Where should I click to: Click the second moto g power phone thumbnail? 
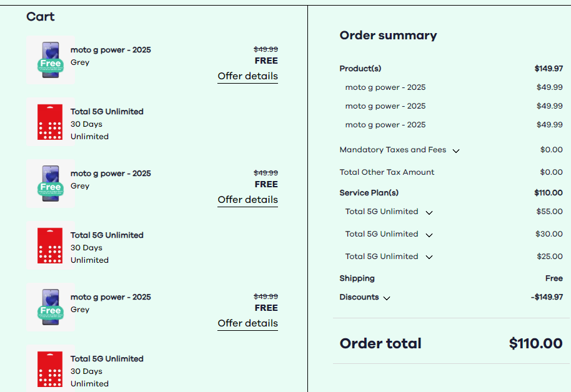click(51, 184)
